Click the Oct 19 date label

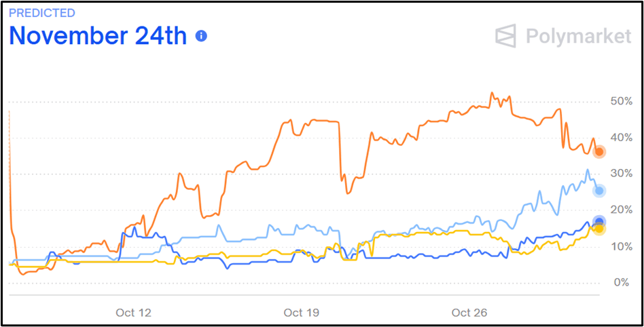pos(302,313)
